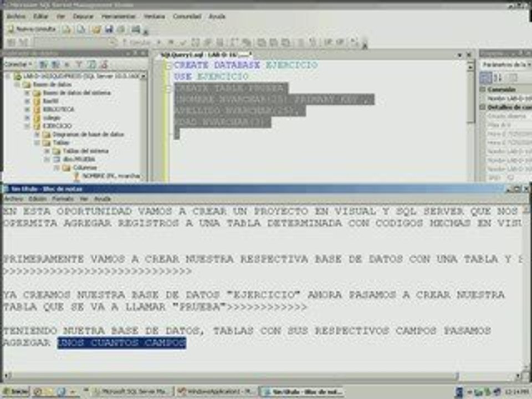Image resolution: width=532 pixels, height=399 pixels.
Task: Click the Inicio start button
Action: coord(16,392)
